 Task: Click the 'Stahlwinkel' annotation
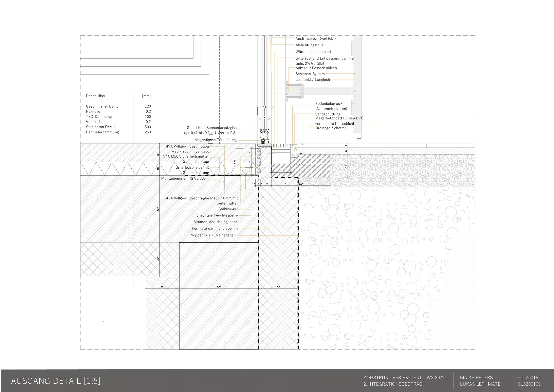point(228,209)
